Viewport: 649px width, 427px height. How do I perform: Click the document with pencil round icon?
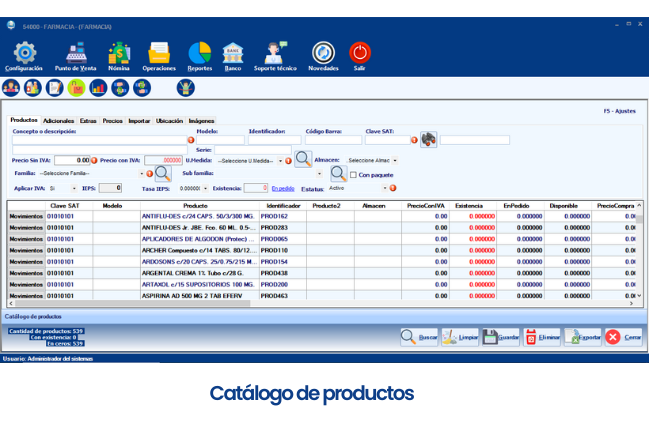(55, 88)
